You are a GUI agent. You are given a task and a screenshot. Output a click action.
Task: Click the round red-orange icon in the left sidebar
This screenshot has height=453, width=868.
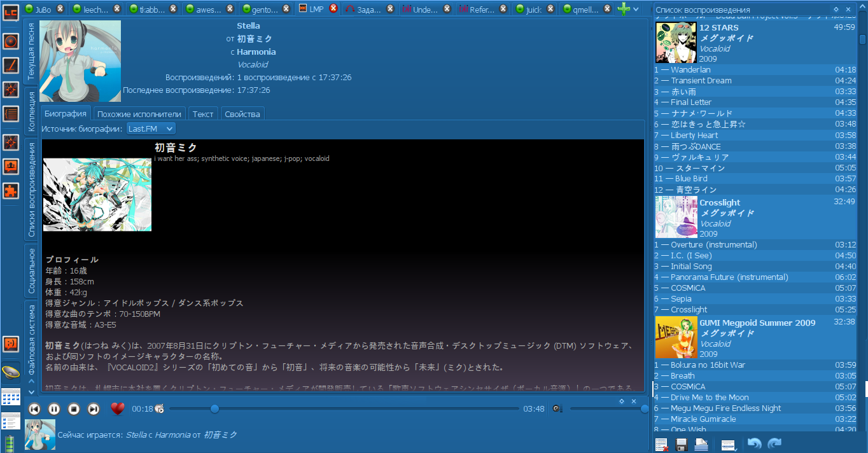11,41
